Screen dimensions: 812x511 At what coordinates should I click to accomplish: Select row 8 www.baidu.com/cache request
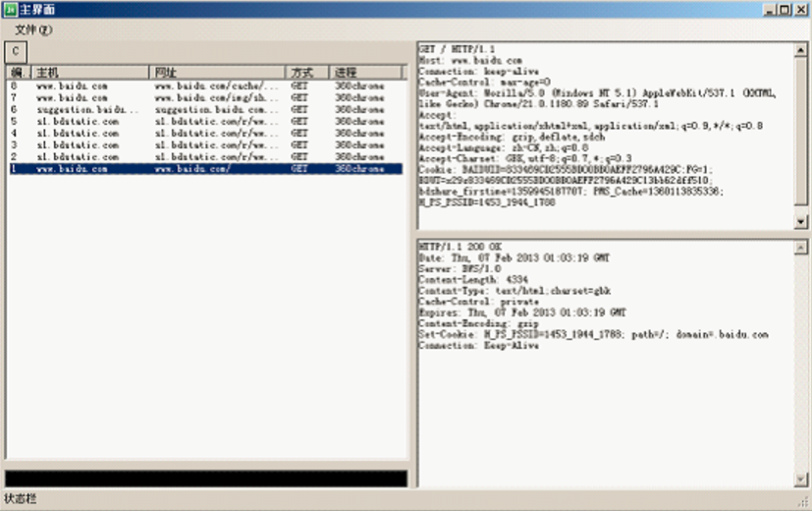click(x=205, y=86)
